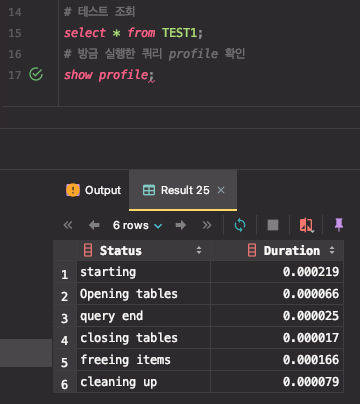The width and height of the screenshot is (360, 404).
Task: Go to first page arrow
Action: coord(68,225)
